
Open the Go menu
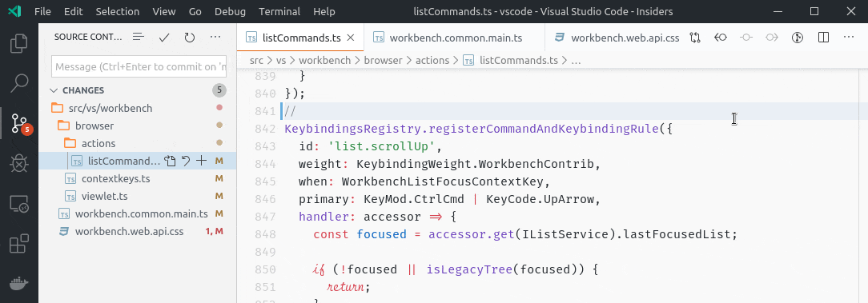pos(195,11)
